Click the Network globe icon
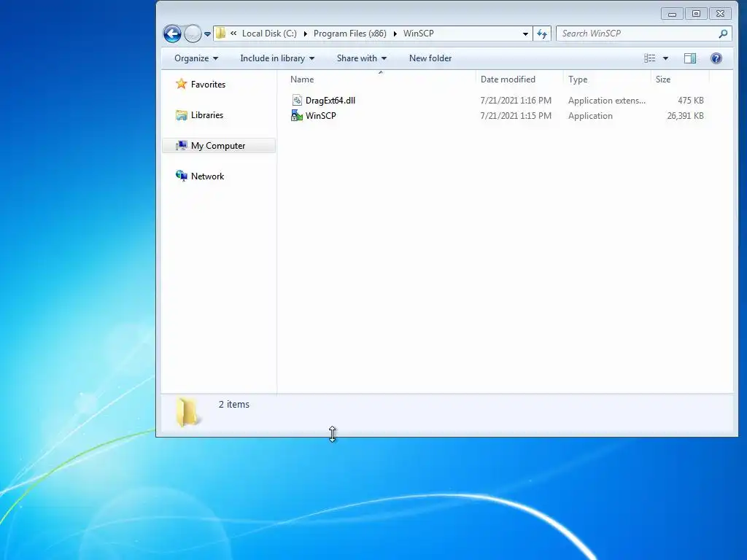Viewport: 747px width, 560px height. (181, 176)
